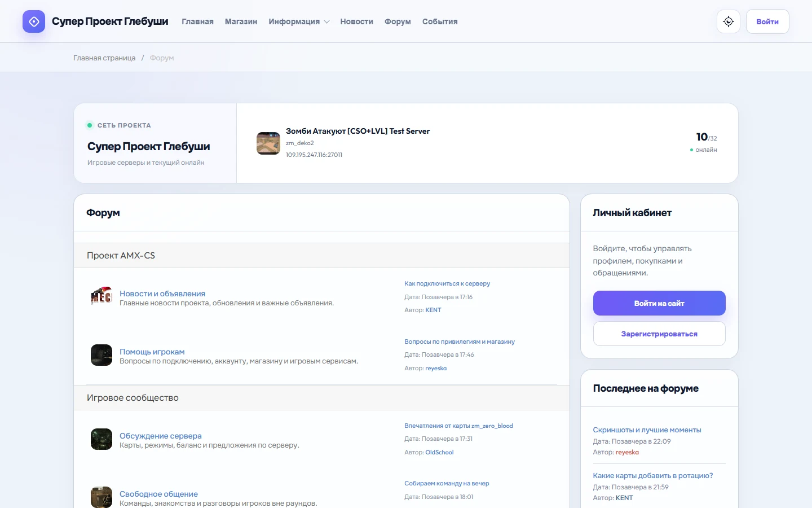Toggle the theme switcher icon button

pos(729,21)
